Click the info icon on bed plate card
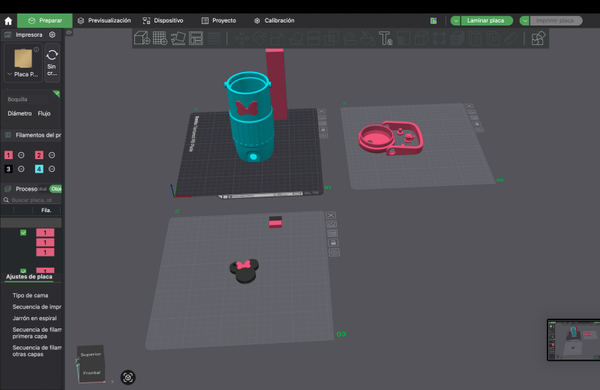The height and width of the screenshot is (390, 600). (x=36, y=49)
